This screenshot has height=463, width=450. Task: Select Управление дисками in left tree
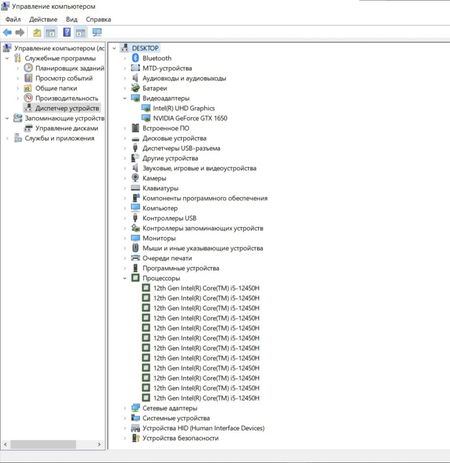click(x=67, y=128)
